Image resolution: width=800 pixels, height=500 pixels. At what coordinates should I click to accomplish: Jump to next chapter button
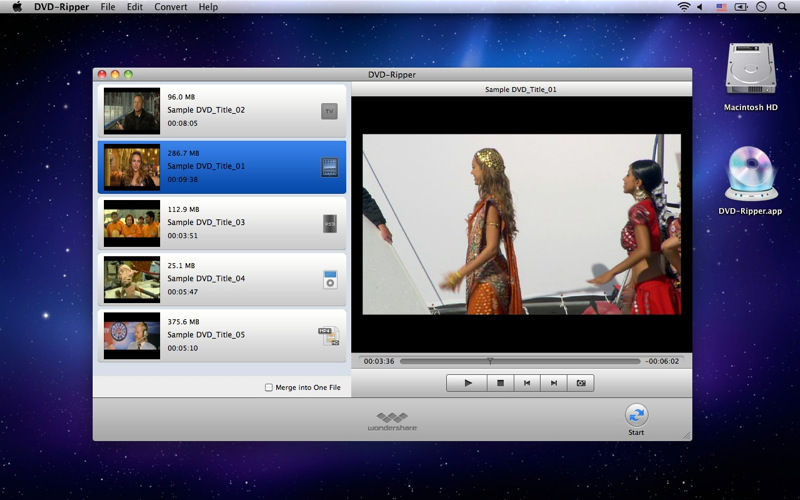[554, 383]
